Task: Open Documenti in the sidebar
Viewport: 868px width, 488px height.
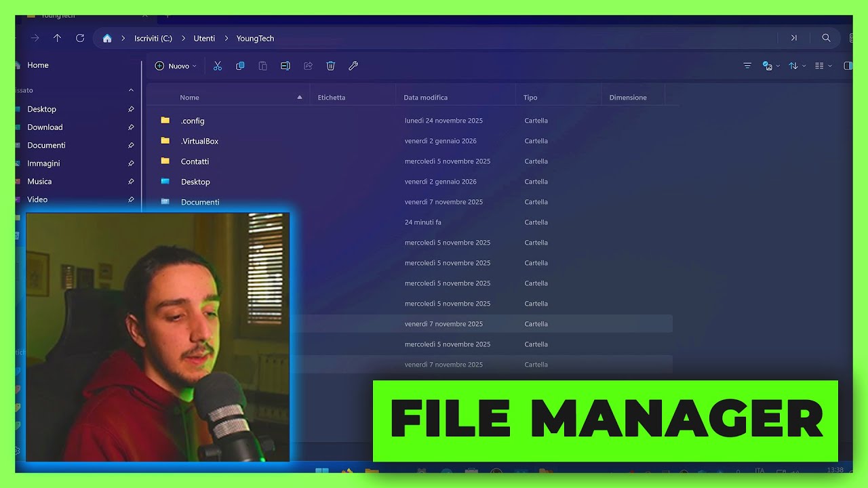Action: (46, 145)
